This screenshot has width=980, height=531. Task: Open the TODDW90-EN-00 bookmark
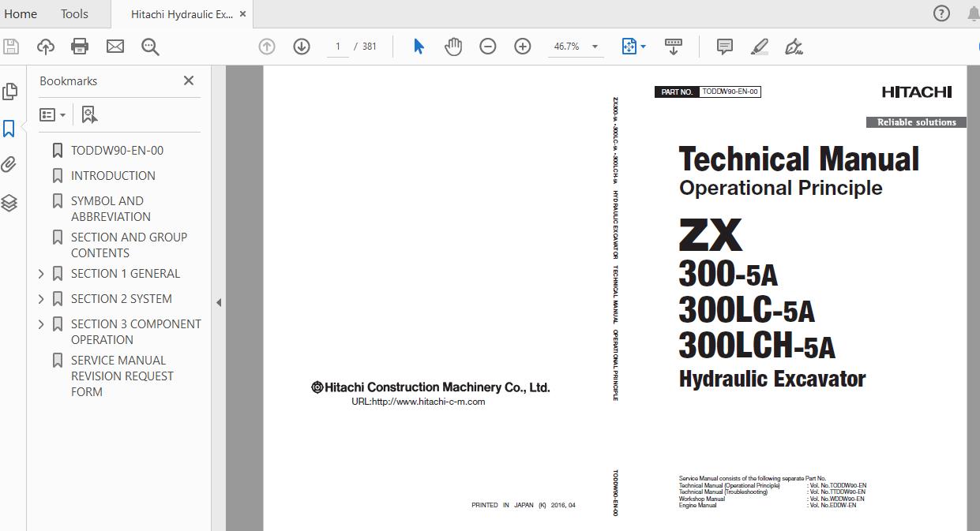click(117, 151)
